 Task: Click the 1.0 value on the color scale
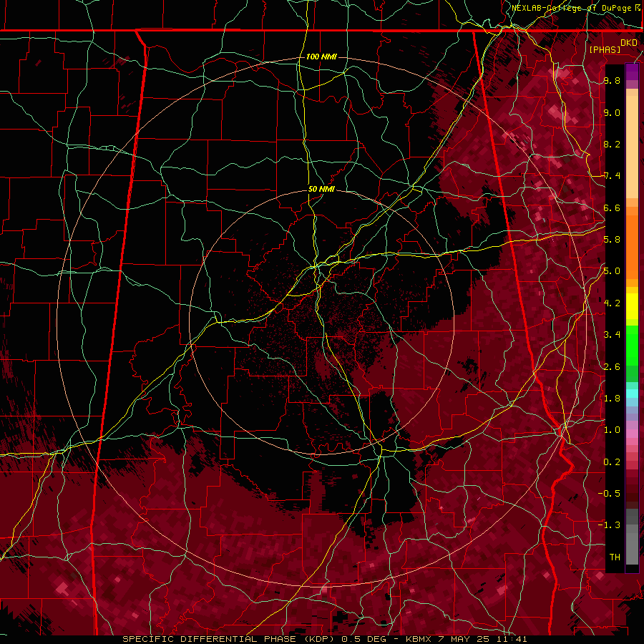tap(612, 430)
